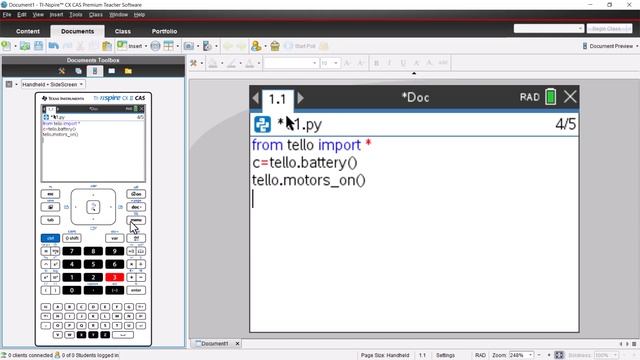Open the Document Tools wrench icon

(62, 71)
